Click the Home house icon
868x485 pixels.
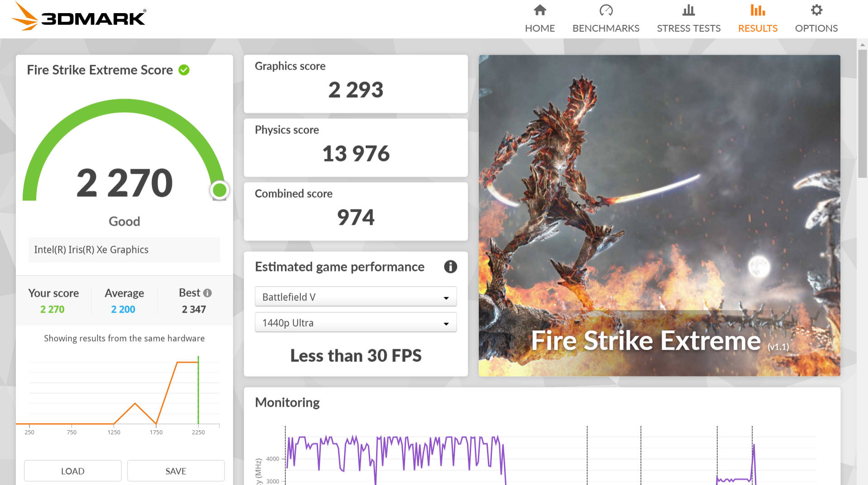(x=539, y=10)
